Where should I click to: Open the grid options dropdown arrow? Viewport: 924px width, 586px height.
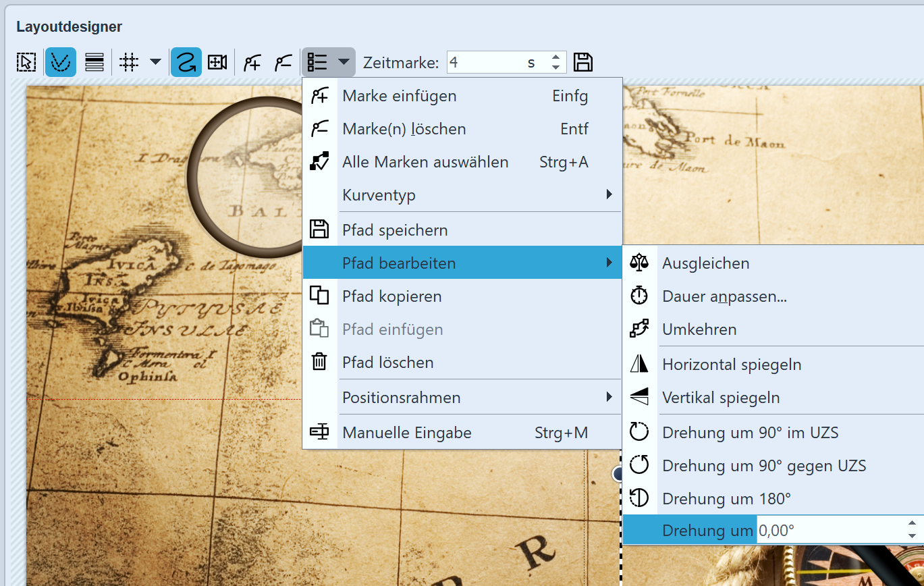(155, 61)
